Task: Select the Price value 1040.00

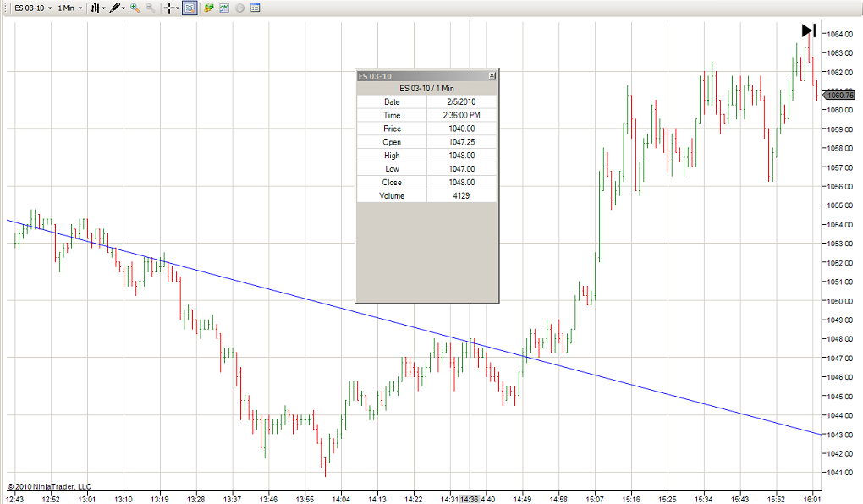Action: pyautogui.click(x=461, y=129)
